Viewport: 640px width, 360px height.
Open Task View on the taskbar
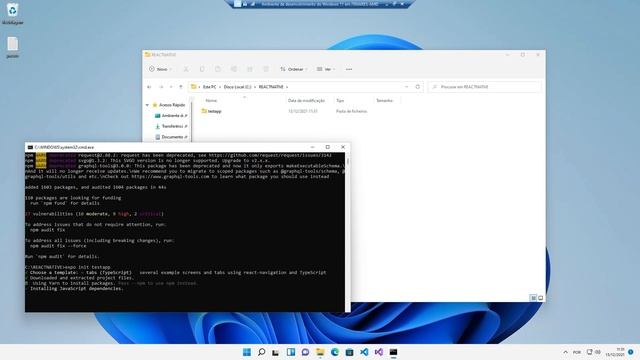point(276,352)
